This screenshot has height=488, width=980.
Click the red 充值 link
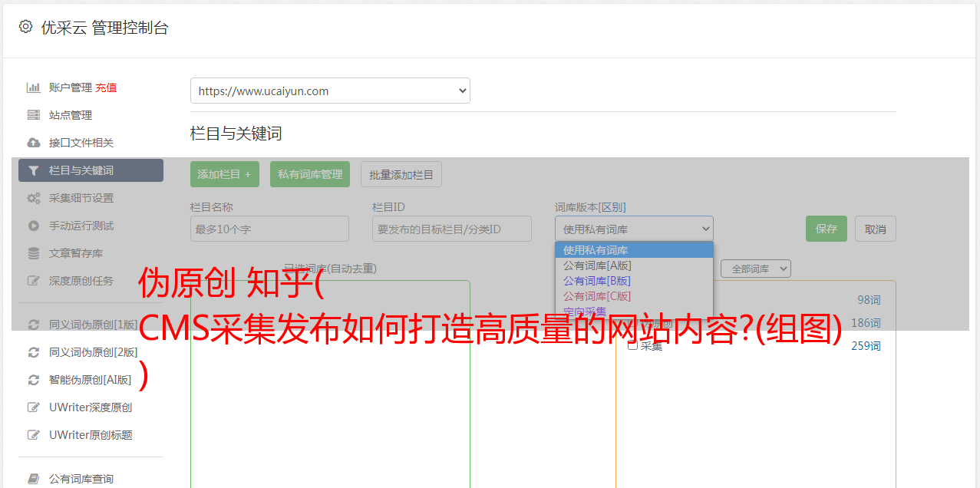pos(106,87)
